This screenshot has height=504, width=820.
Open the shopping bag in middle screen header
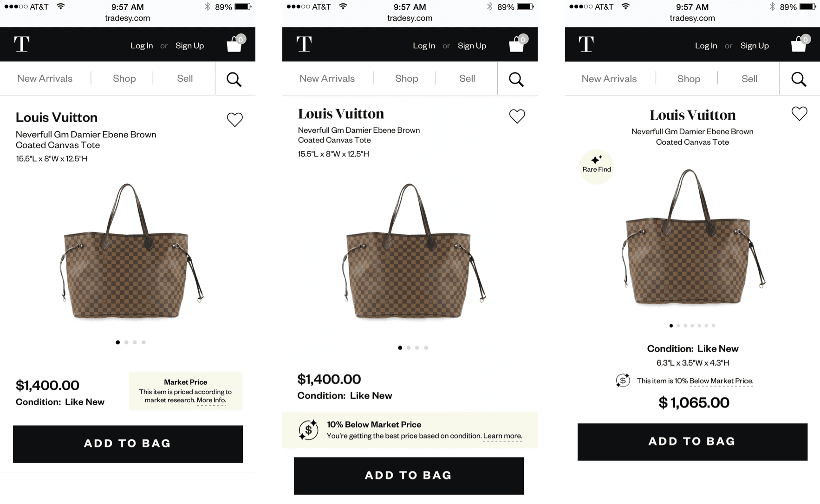517,43
